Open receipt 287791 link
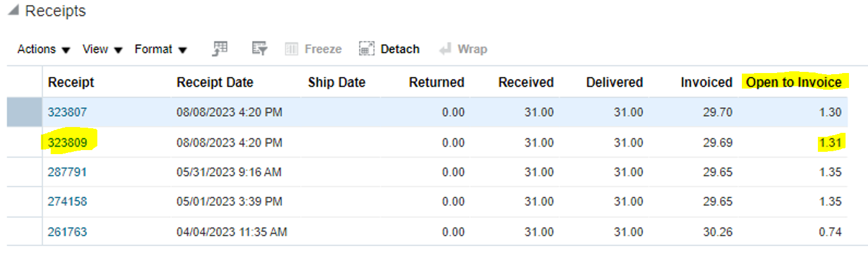The image size is (868, 253). pyautogui.click(x=67, y=172)
